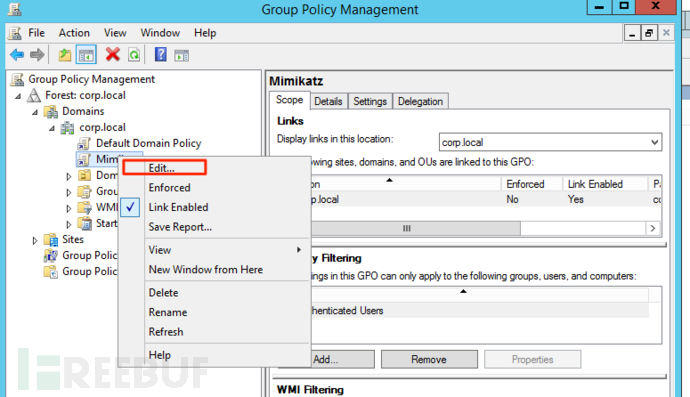Click the Group Policy Management root node icon
The height and width of the screenshot is (397, 690).
click(x=17, y=79)
